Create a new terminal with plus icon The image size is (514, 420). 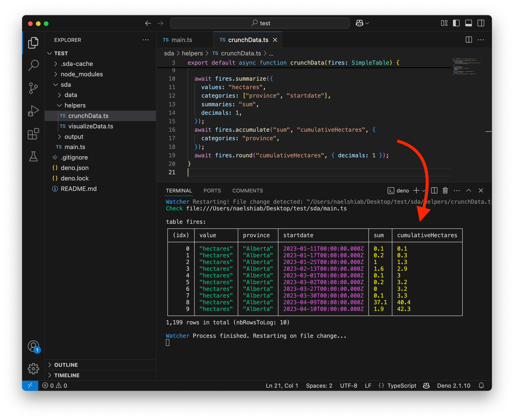(x=416, y=191)
